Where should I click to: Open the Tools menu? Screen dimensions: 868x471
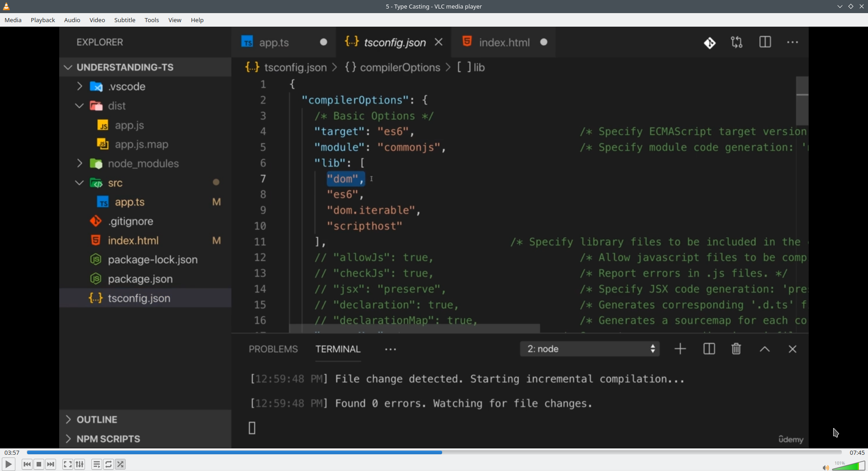[x=152, y=20]
